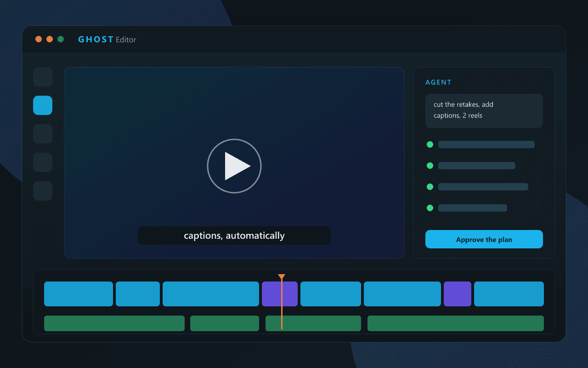The width and height of the screenshot is (588, 368).
Task: Select the last blue clip in the top track
Action: [509, 294]
